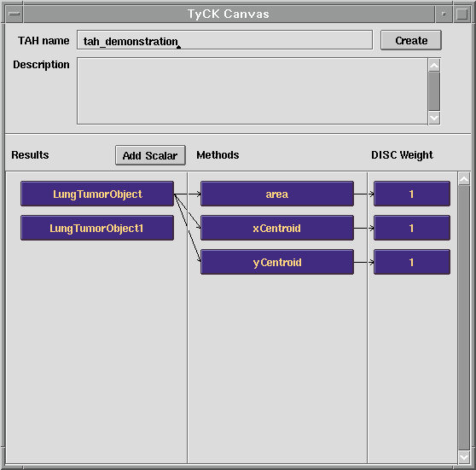The image size is (476, 470).
Task: Click the canvas scrollbar down arrow
Action: 464,456
